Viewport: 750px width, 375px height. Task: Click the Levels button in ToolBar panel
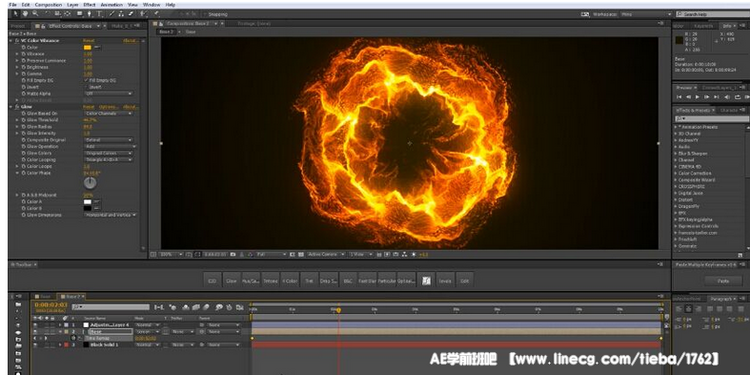coord(445,281)
